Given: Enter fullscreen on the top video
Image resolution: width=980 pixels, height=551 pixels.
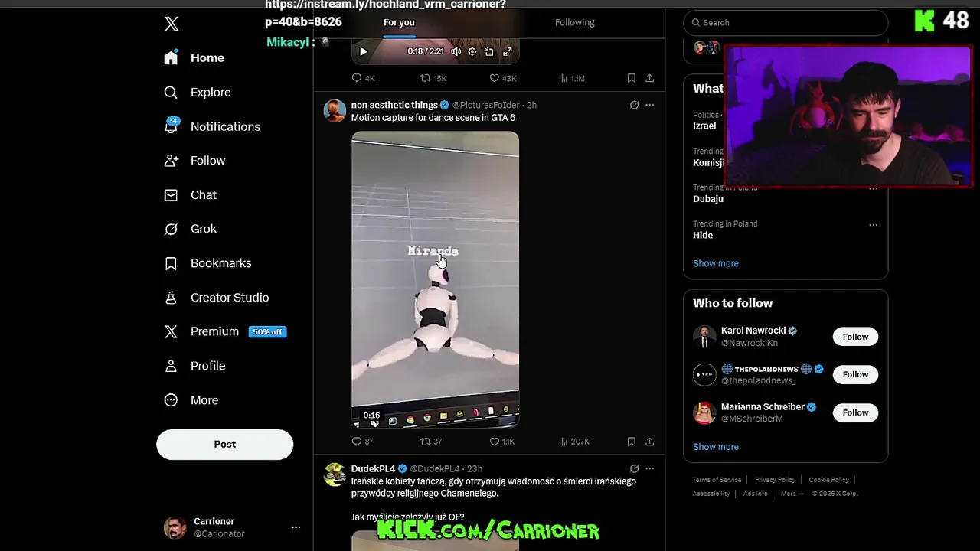Looking at the screenshot, I should [507, 52].
